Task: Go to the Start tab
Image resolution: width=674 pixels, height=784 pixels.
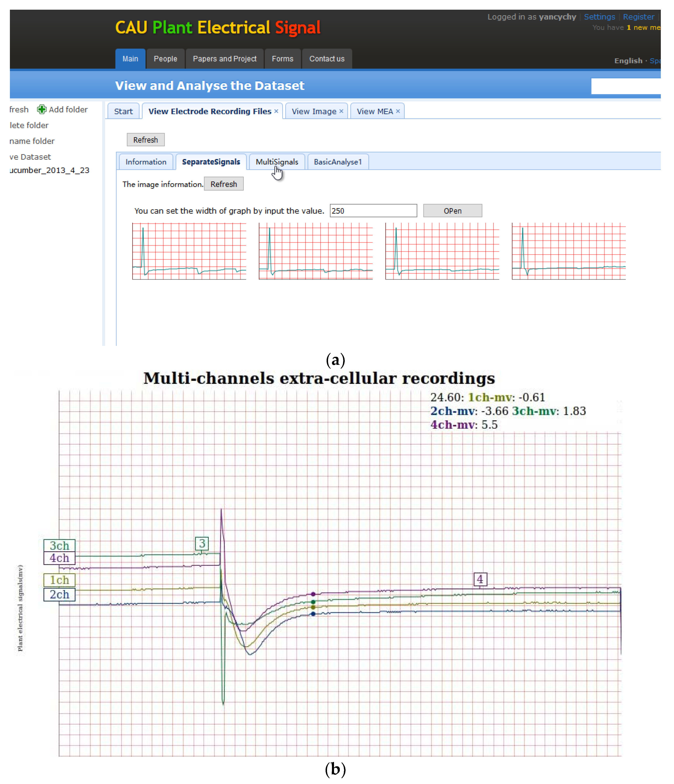Action: tap(124, 112)
